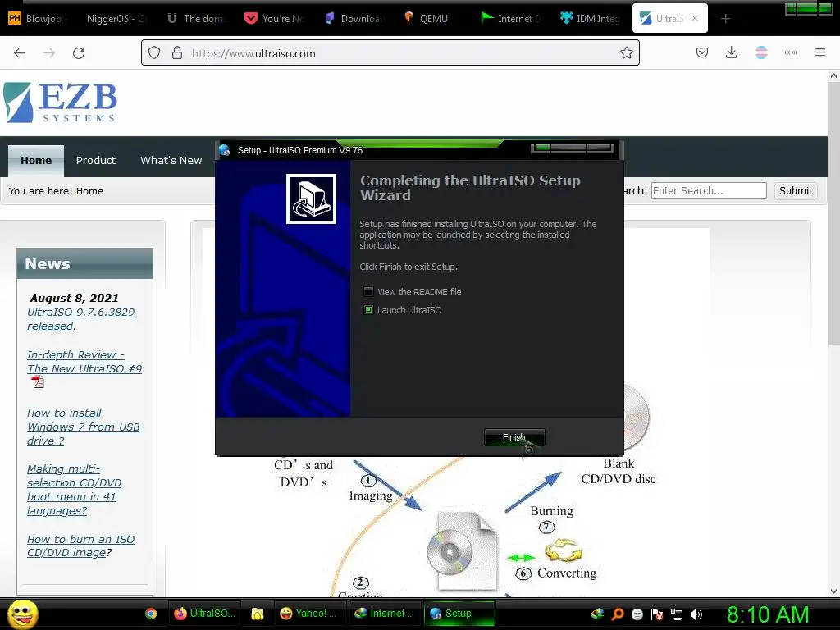Open the UltraISO 9.7.6.3829 released link
The image size is (840, 630).
81,319
